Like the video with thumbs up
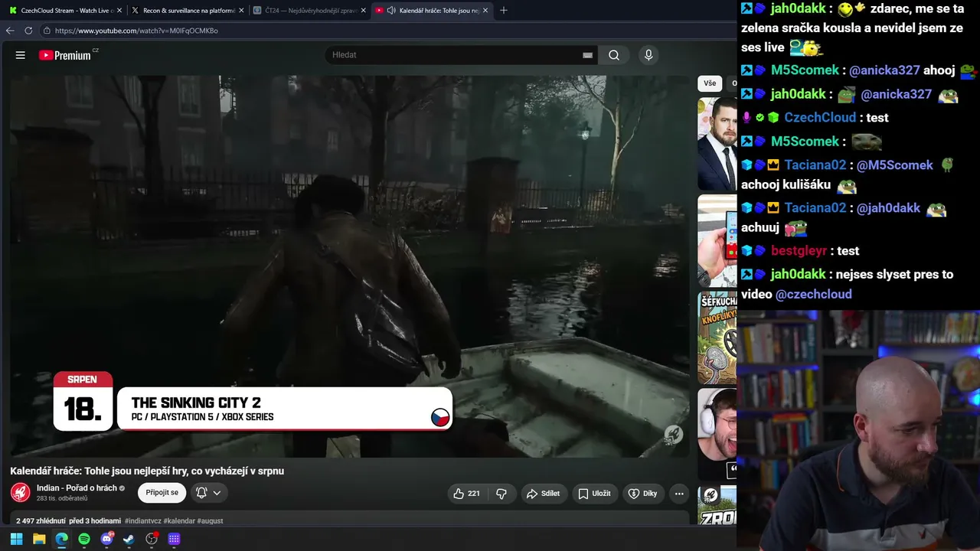 point(467,494)
